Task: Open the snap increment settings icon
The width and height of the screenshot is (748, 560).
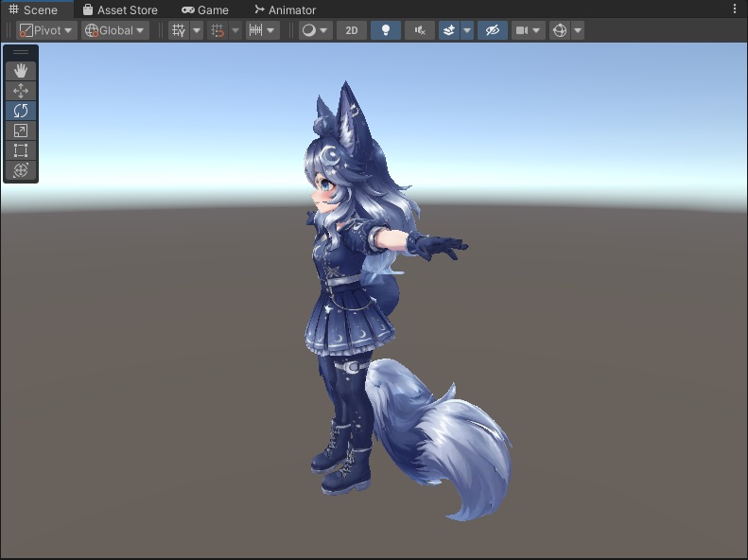Action: [255, 30]
